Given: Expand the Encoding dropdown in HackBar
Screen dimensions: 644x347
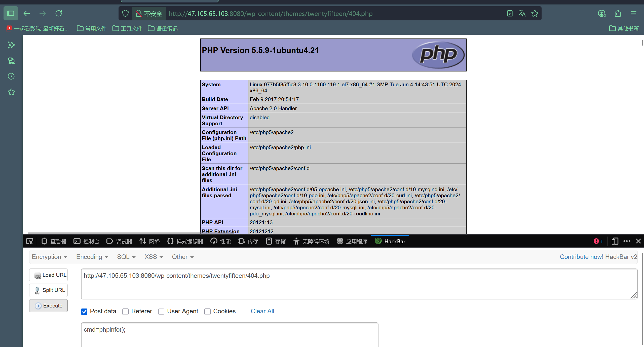Looking at the screenshot, I should [92, 257].
